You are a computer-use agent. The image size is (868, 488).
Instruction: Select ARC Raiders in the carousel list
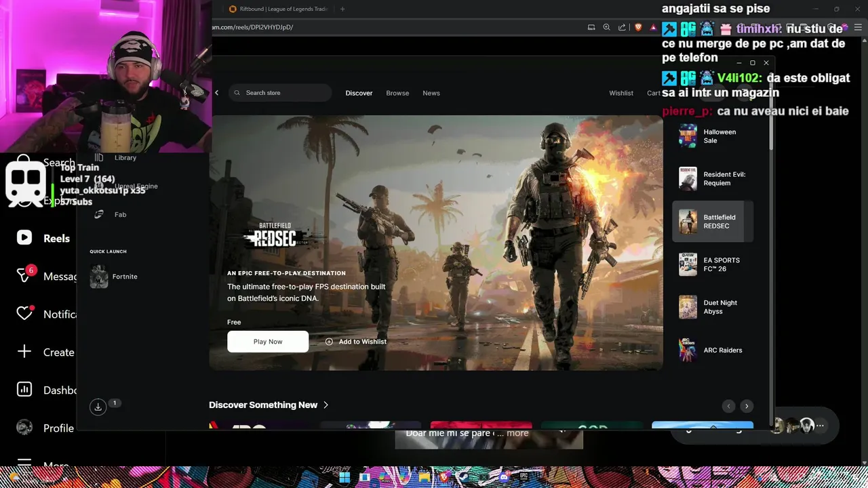(x=713, y=350)
